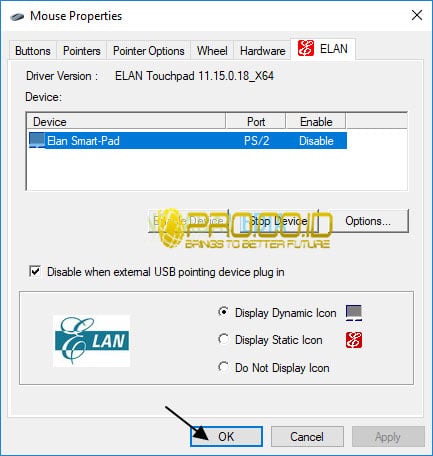Toggle Disable when external USB device checkbox
This screenshot has width=433, height=456.
tap(35, 271)
